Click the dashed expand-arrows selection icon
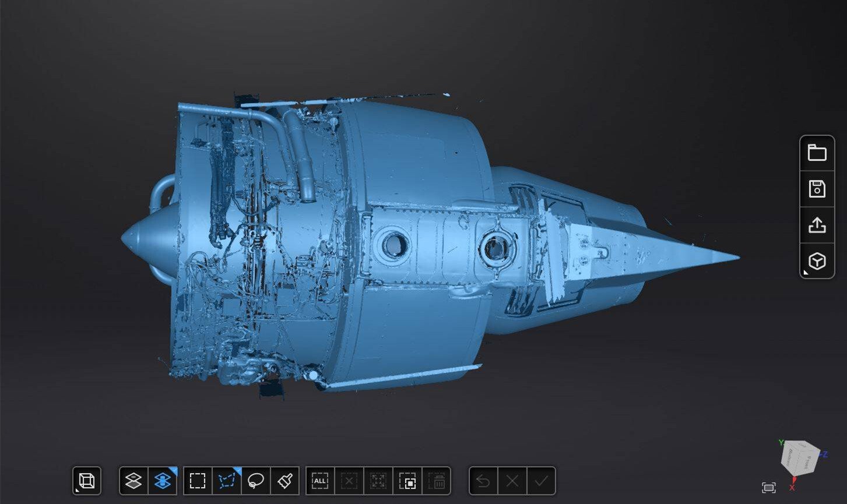The image size is (847, 504). pyautogui.click(x=378, y=481)
